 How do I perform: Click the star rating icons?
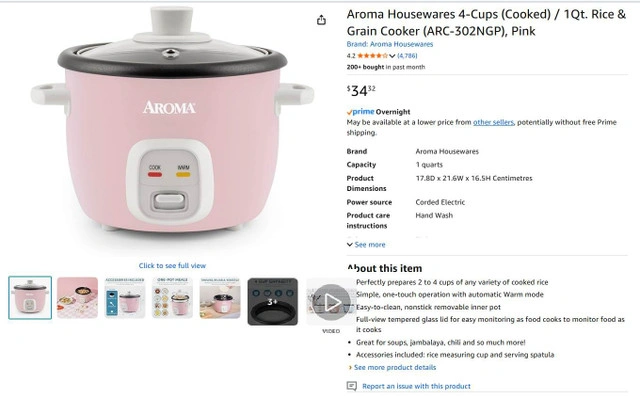click(372, 56)
